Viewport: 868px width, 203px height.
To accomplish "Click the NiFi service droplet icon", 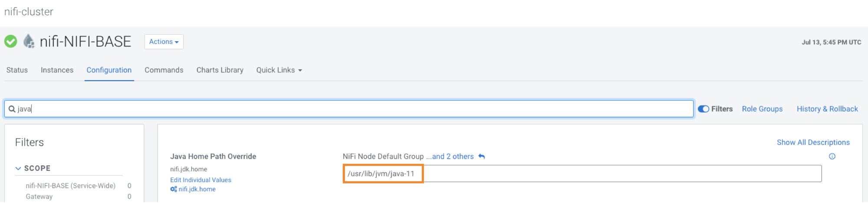I will click(29, 42).
